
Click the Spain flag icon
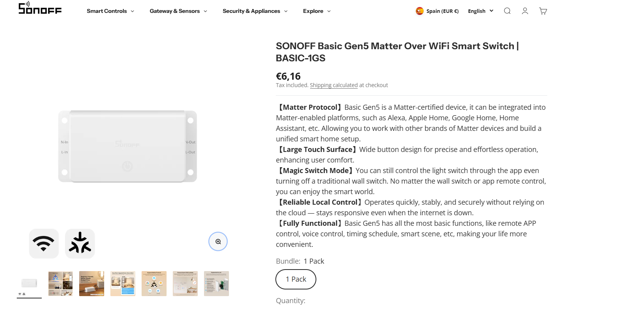[x=420, y=11]
